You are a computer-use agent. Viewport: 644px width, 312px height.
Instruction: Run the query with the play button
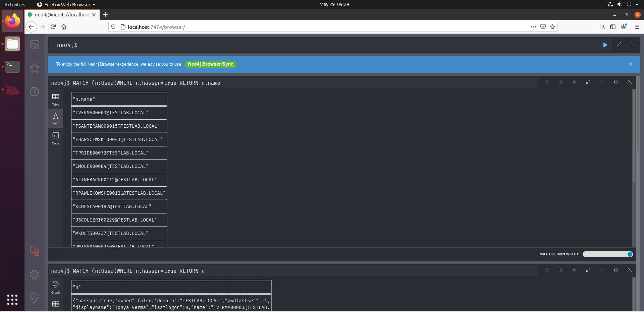(605, 45)
